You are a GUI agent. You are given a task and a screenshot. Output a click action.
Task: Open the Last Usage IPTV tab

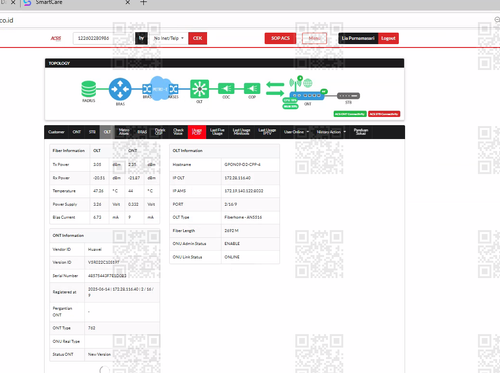tap(267, 132)
